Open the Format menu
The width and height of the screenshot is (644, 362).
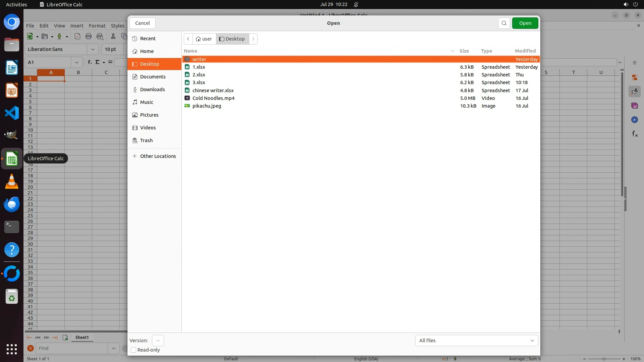point(97,26)
